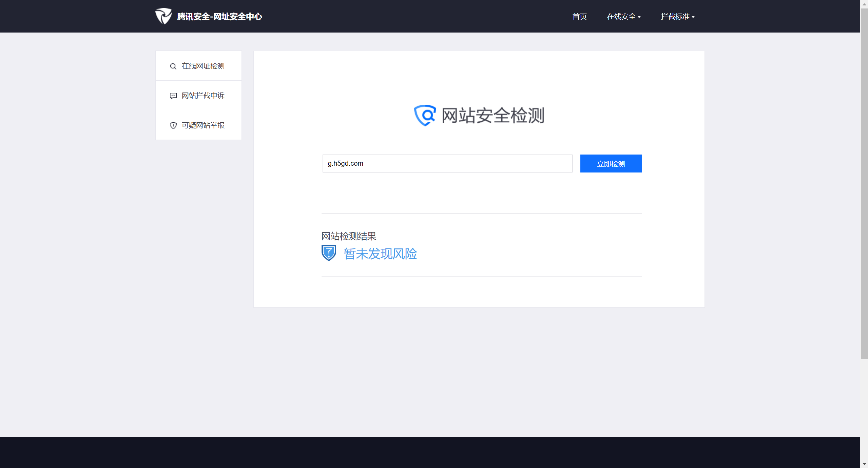Click the warning shield icon beside 可疑网站举报
Viewport: 868px width, 468px height.
click(x=173, y=126)
